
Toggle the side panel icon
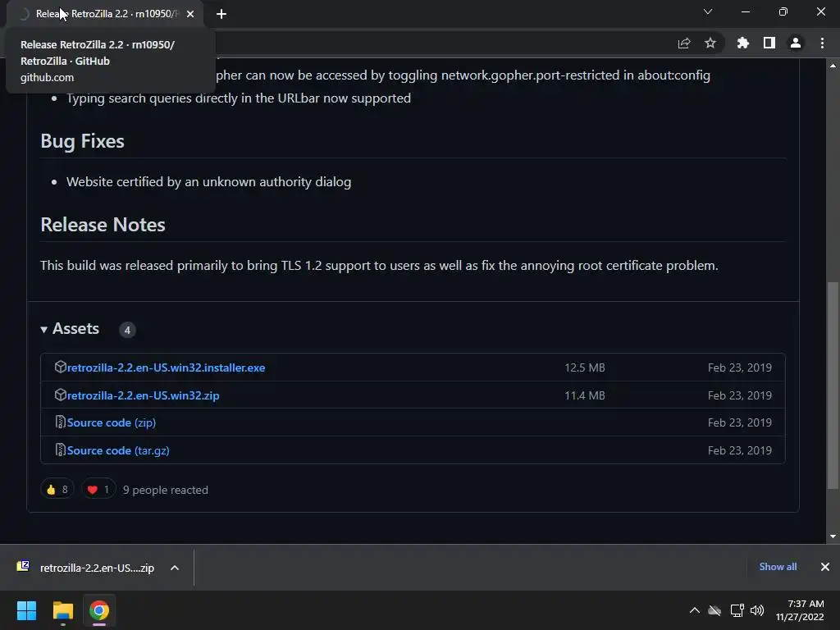point(769,43)
